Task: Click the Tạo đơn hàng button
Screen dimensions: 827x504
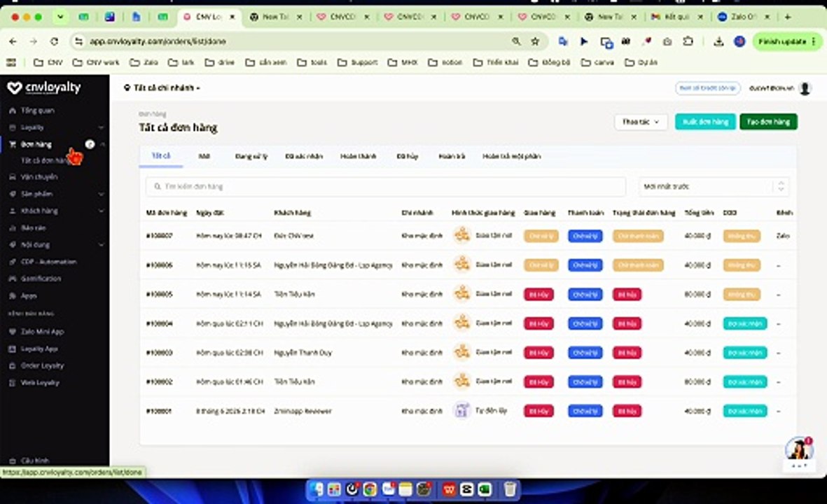Action: click(x=768, y=122)
